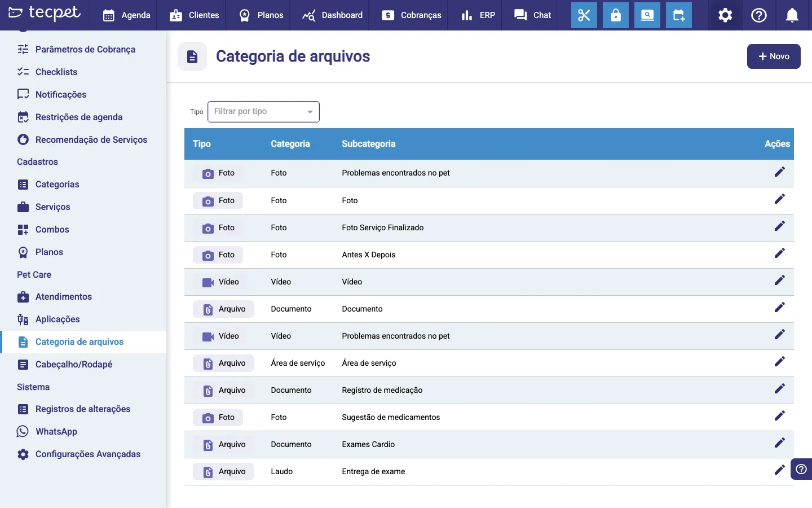Screen dimensions: 812x508
Task: Click the Exames Cardio subcategory text
Action: [368, 444]
